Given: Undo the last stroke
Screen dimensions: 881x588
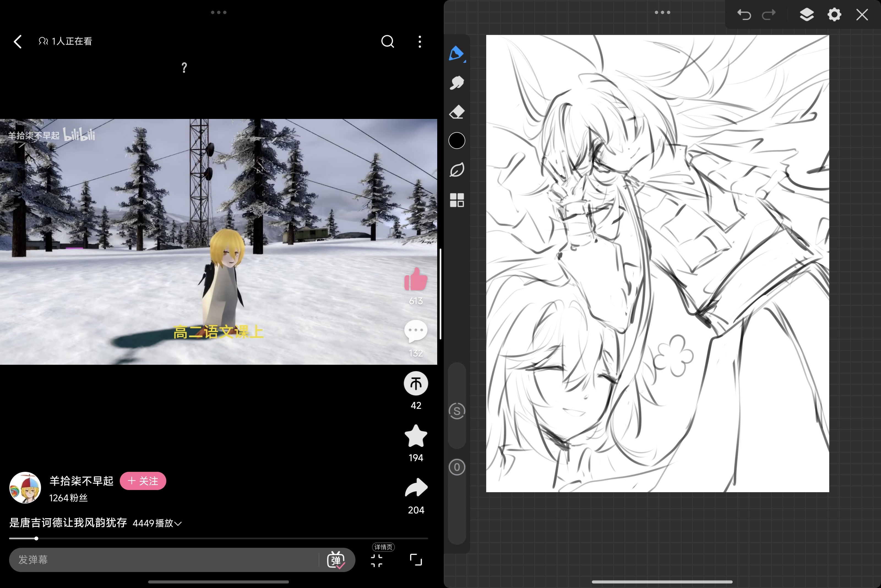Looking at the screenshot, I should (744, 15).
